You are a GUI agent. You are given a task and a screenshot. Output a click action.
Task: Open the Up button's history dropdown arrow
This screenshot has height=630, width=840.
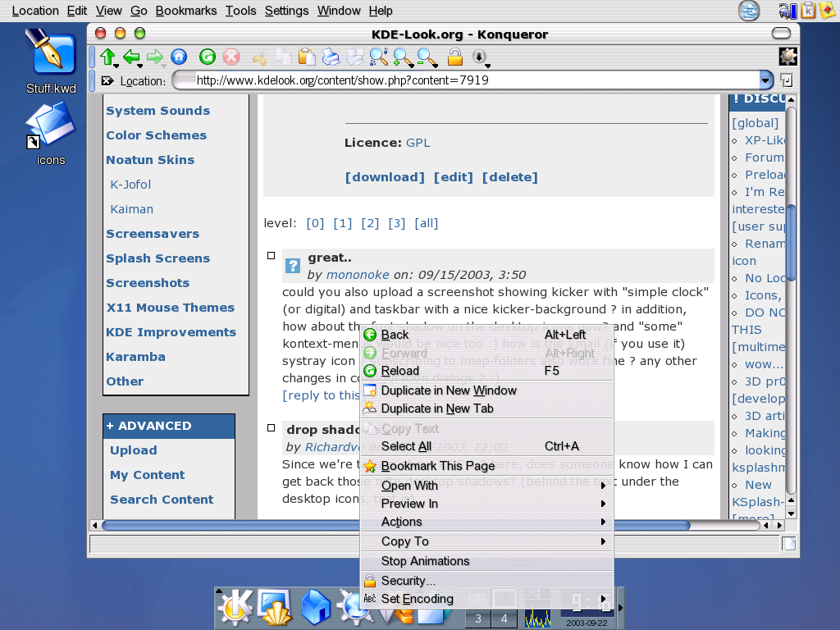[116, 66]
